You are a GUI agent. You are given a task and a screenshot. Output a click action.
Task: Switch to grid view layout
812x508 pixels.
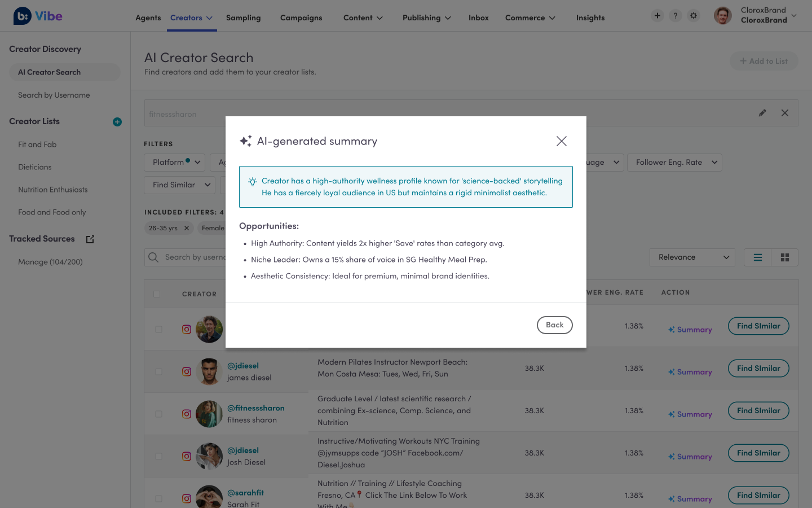pos(785,257)
